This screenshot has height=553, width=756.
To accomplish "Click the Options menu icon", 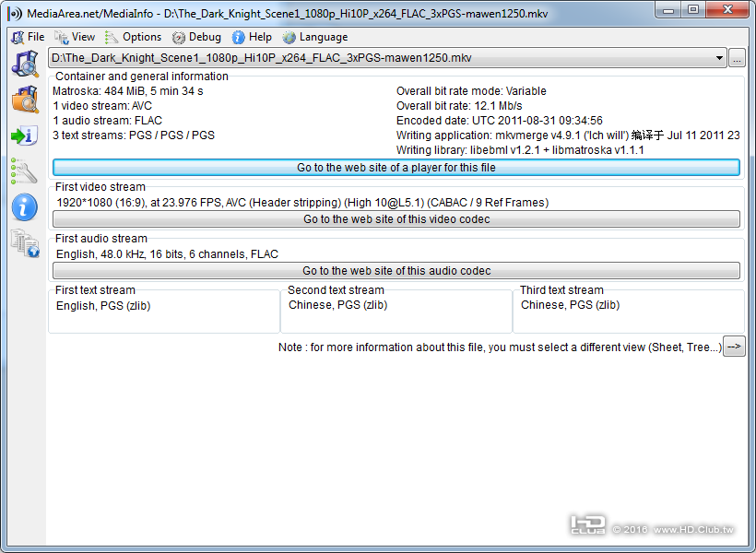I will coord(112,37).
